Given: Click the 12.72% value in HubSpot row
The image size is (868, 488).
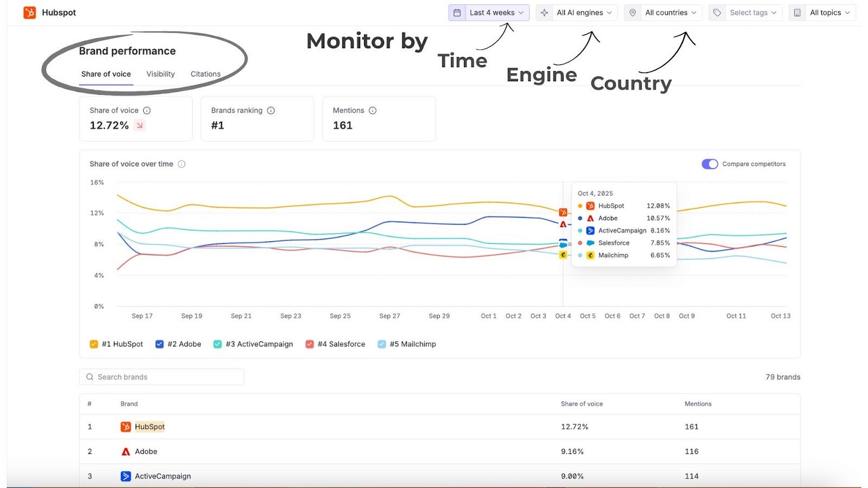Looking at the screenshot, I should pyautogui.click(x=575, y=427).
